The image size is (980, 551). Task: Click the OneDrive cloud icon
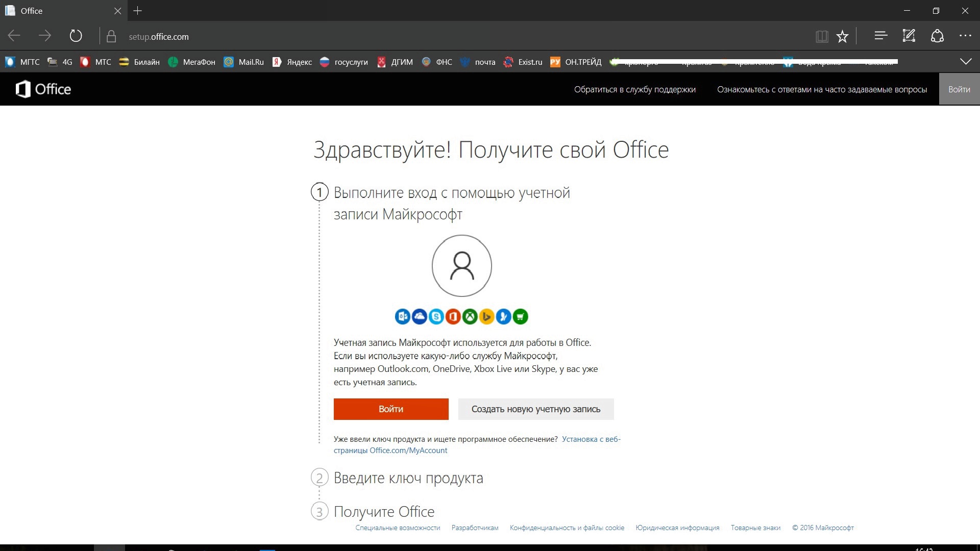(420, 317)
